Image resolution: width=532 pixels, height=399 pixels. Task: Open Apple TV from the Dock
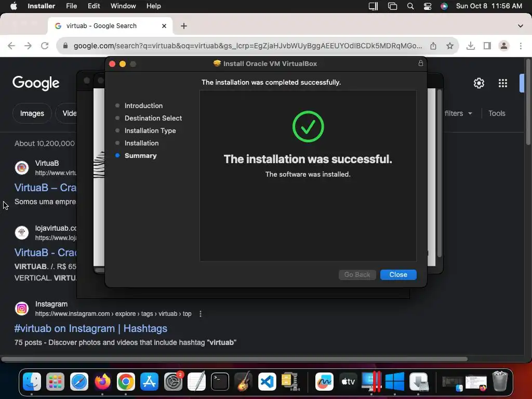(x=348, y=382)
